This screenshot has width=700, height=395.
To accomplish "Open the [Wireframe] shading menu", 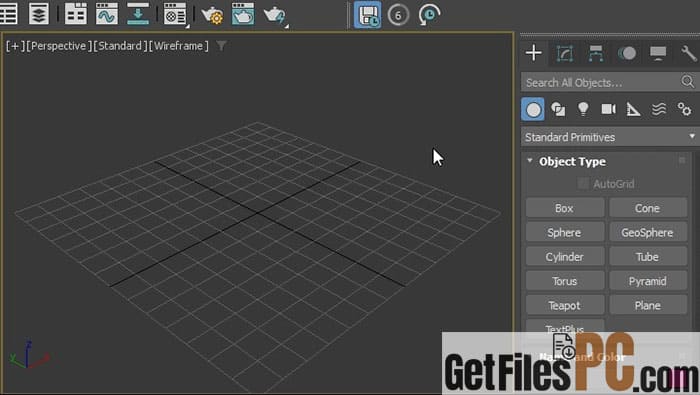I will (179, 46).
